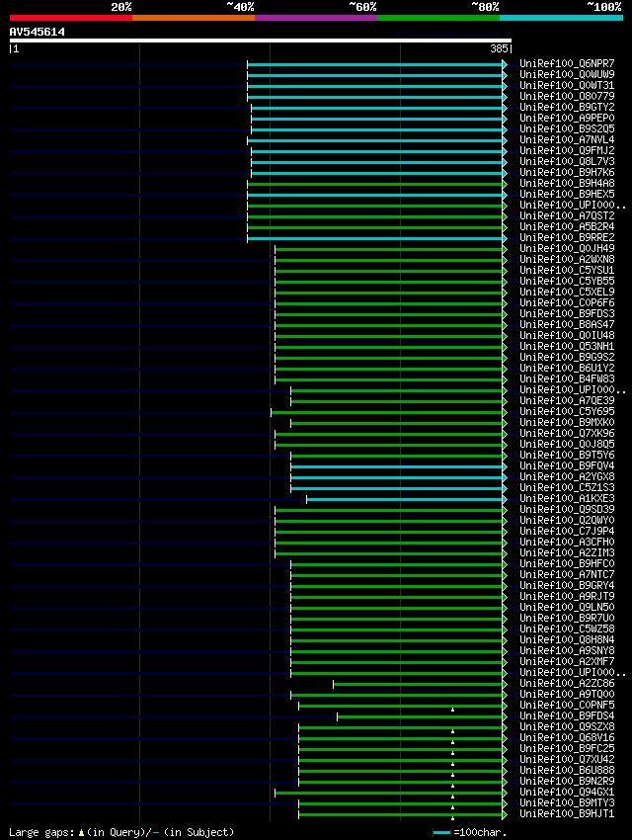Click the short cyan bar in the A1KXE3 row

tap(405, 499)
